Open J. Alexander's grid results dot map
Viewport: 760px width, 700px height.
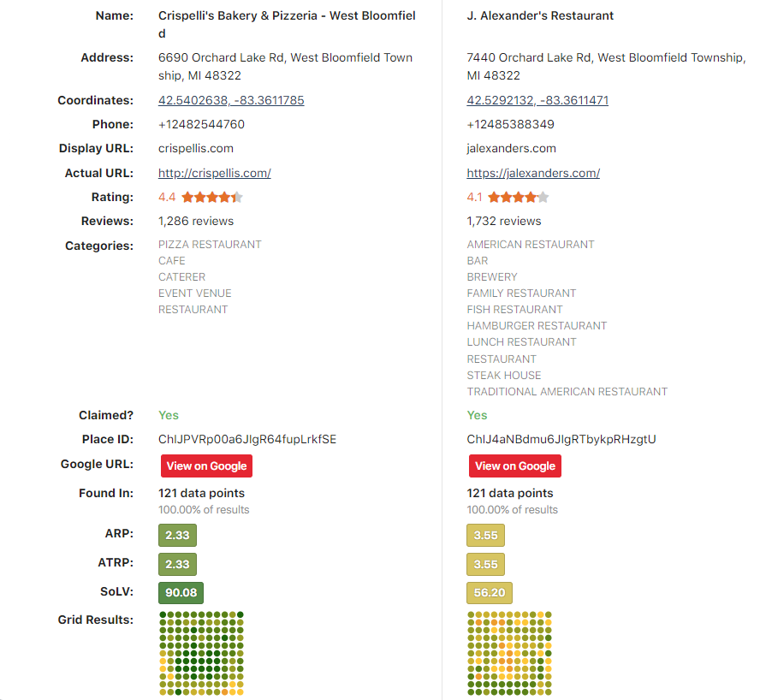click(510, 652)
